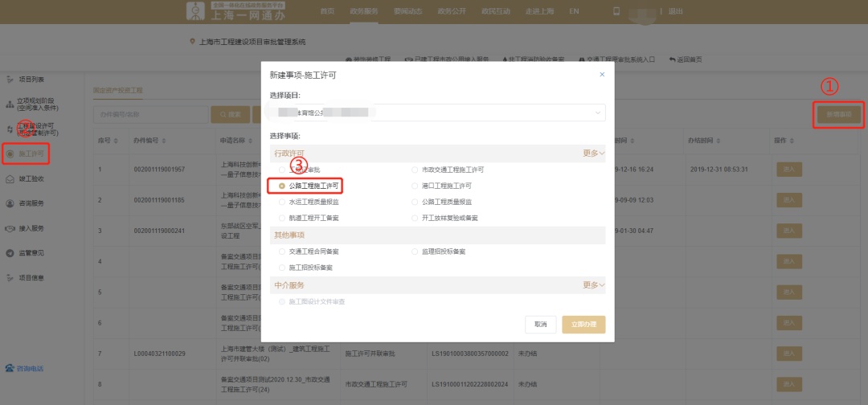This screenshot has height=405, width=868.
Task: Expand 更多 in the 中介服务 section
Action: point(593,284)
